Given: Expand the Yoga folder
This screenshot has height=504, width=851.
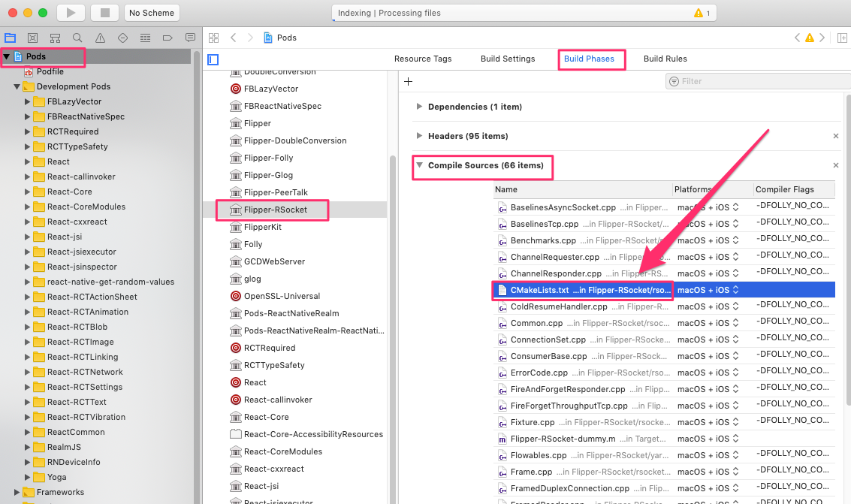Looking at the screenshot, I should 27,477.
